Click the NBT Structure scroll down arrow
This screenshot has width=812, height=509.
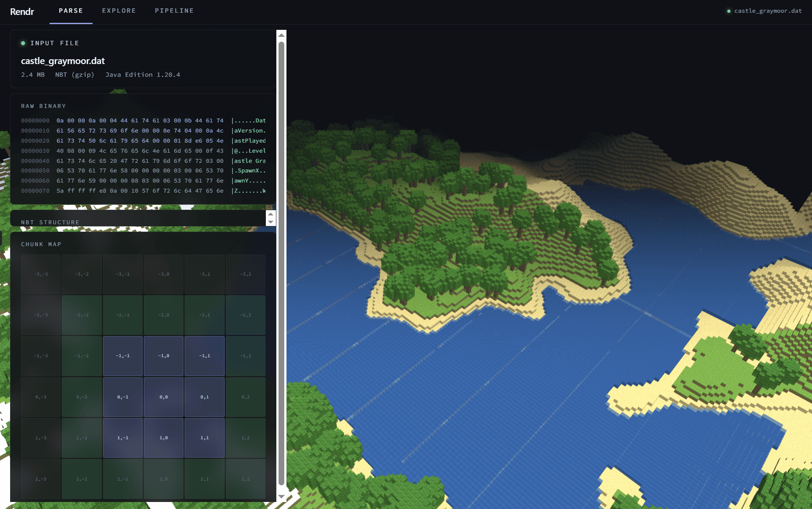[x=271, y=222]
